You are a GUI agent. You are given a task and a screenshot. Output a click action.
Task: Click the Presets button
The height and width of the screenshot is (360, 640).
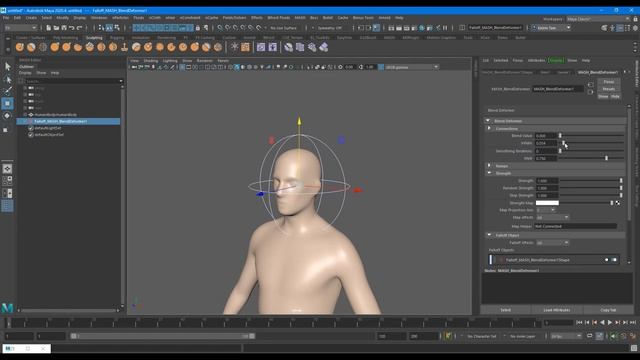point(609,89)
